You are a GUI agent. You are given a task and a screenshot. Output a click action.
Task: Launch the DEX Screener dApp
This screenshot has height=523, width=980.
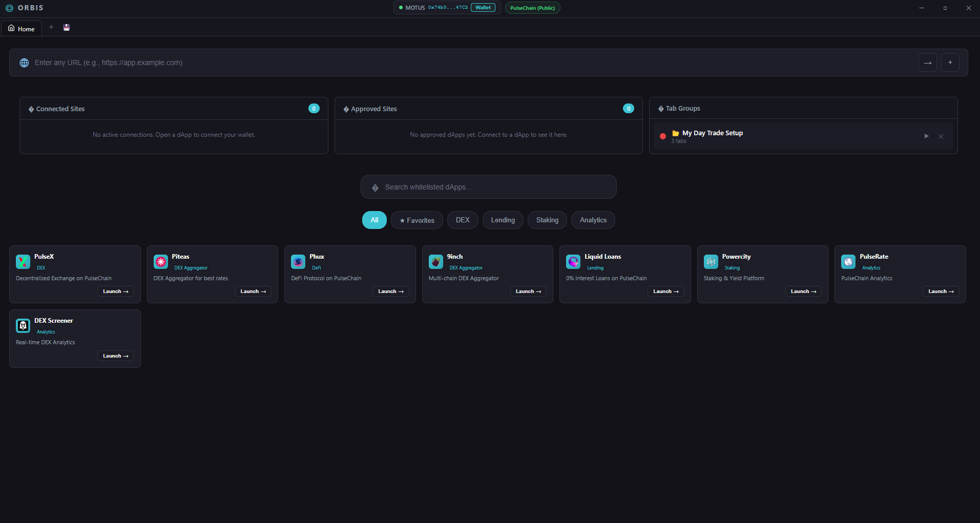[x=116, y=356]
